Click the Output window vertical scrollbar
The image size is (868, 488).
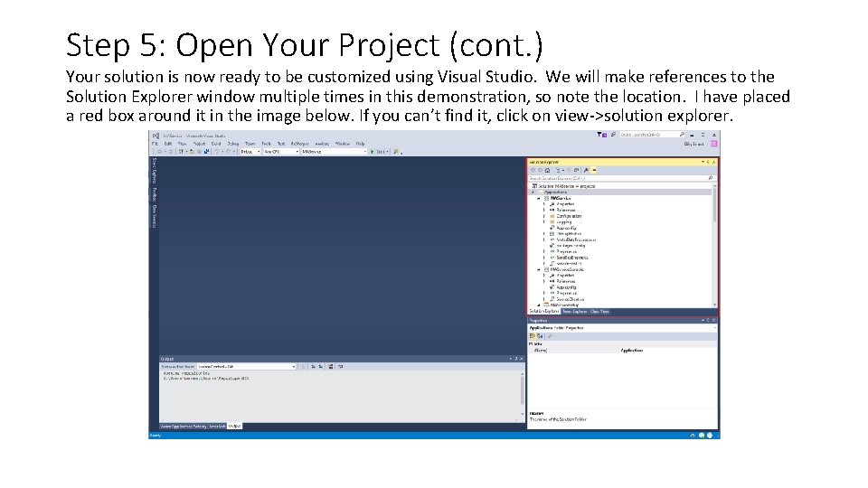522,395
